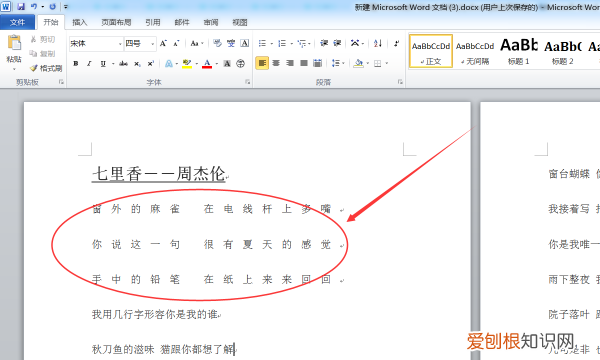Select the 标题 1 style
600x360 pixels.
518,51
